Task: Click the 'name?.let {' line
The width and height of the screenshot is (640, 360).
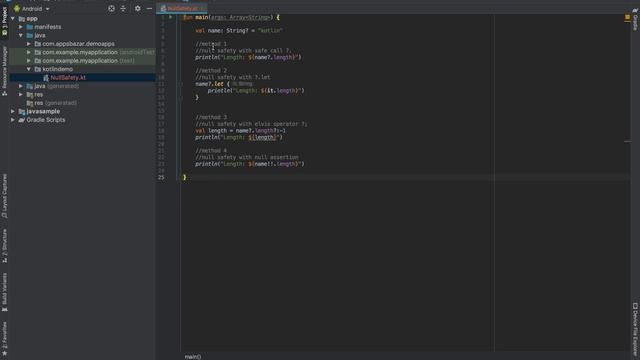Action: pyautogui.click(x=212, y=84)
